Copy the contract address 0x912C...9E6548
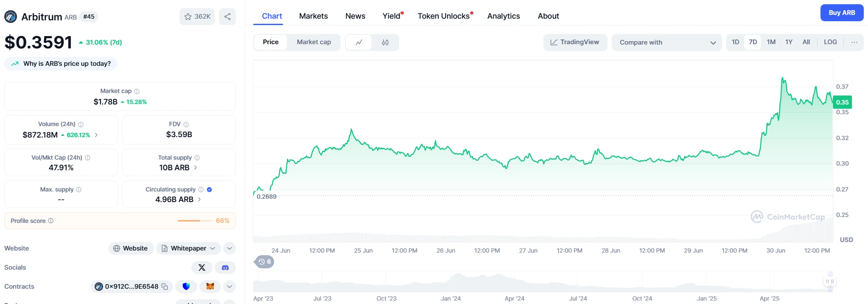868x304 pixels. pos(165,287)
